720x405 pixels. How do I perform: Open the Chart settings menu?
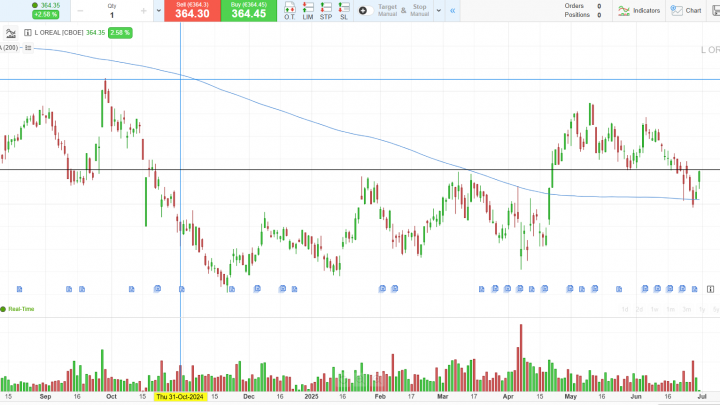click(x=687, y=11)
